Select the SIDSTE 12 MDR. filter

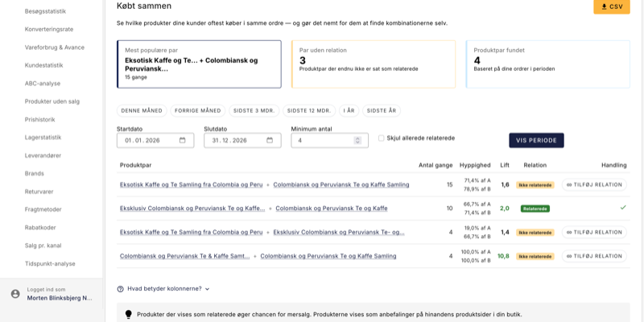pos(309,110)
